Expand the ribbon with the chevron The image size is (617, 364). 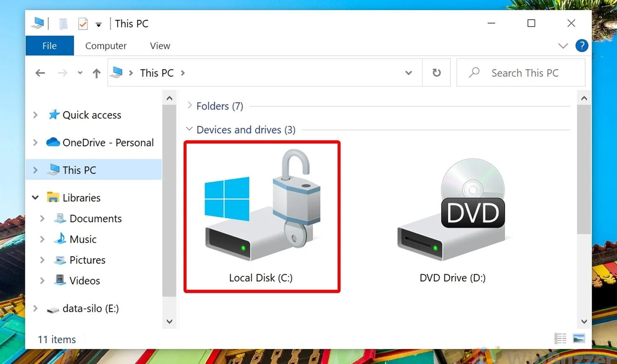point(563,46)
